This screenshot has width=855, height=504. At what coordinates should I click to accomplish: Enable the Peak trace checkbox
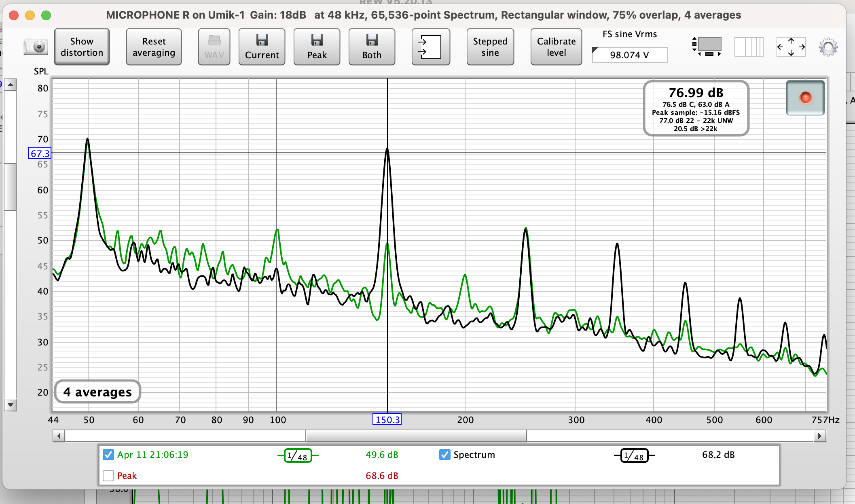click(108, 476)
